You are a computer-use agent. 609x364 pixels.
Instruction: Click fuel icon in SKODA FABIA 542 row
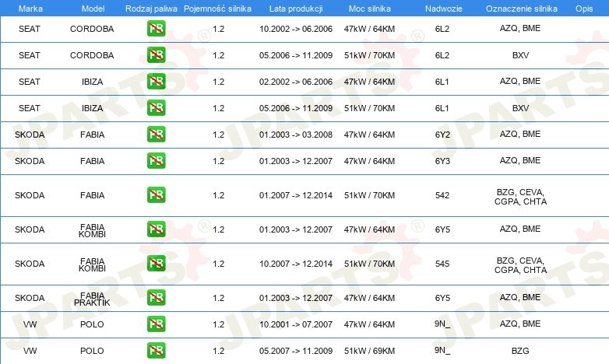coord(156,194)
